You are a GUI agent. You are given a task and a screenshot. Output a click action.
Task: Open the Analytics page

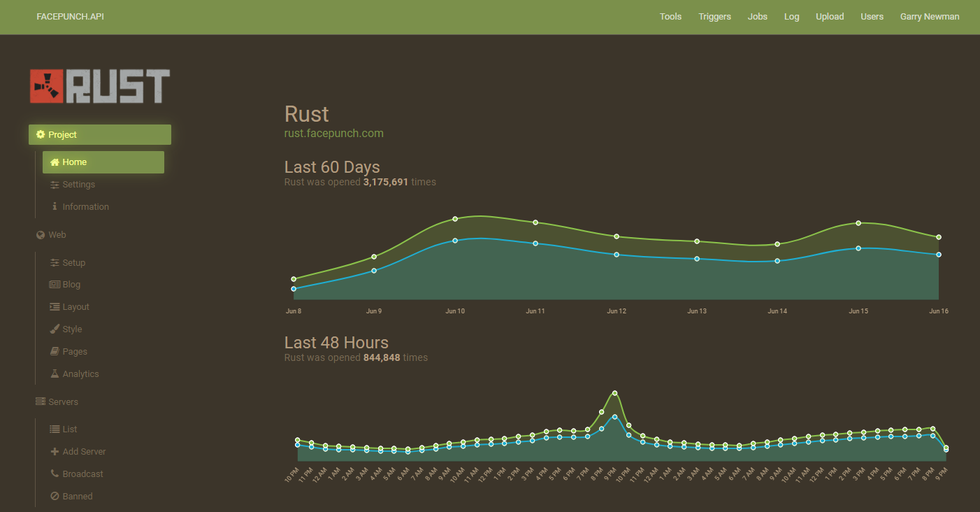pyautogui.click(x=75, y=374)
